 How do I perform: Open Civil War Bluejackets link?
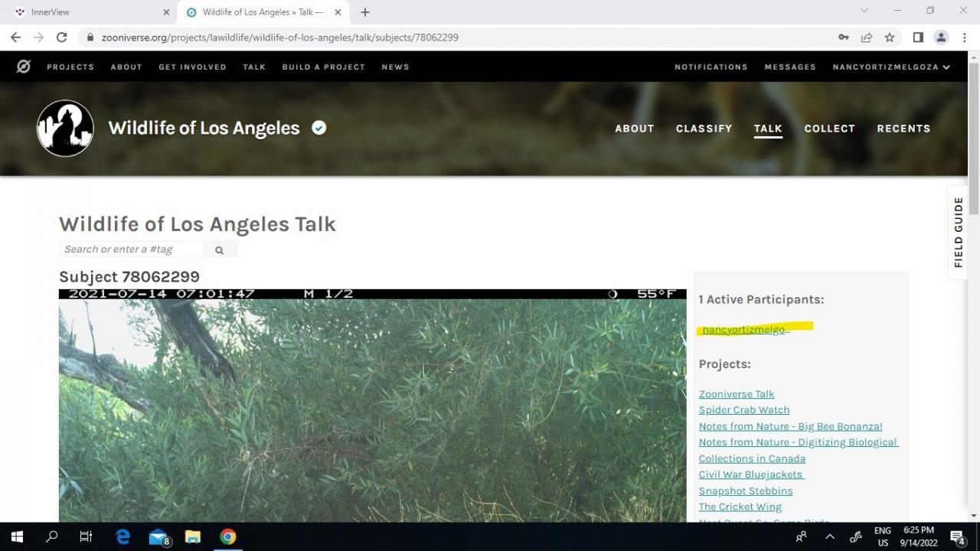tap(750, 474)
